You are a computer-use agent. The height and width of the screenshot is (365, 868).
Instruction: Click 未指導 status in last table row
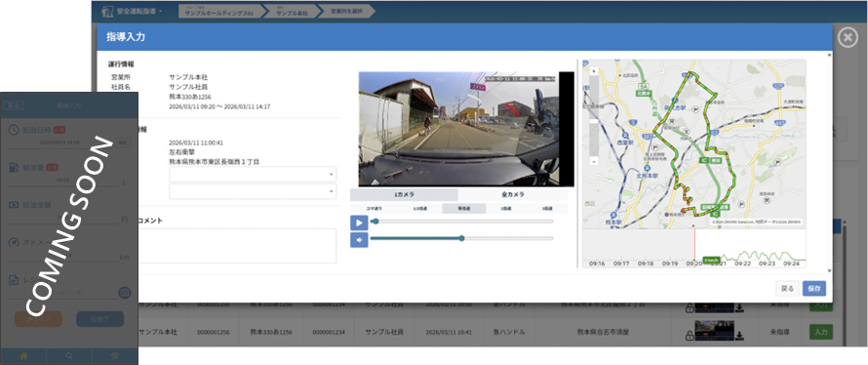(779, 333)
